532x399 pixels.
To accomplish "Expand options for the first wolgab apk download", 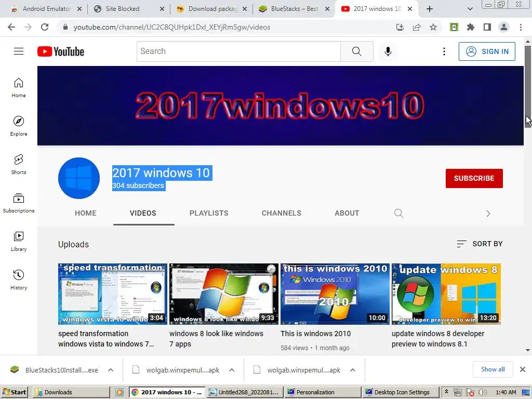I will coord(232,370).
